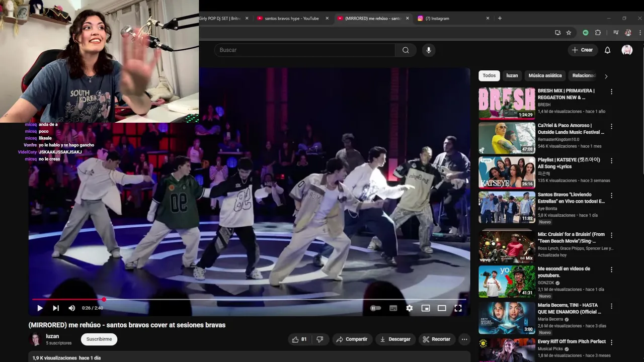Viewport: 644px width, 362px height.
Task: Open Maria Becerra, TINI video title
Action: [x=570, y=308]
